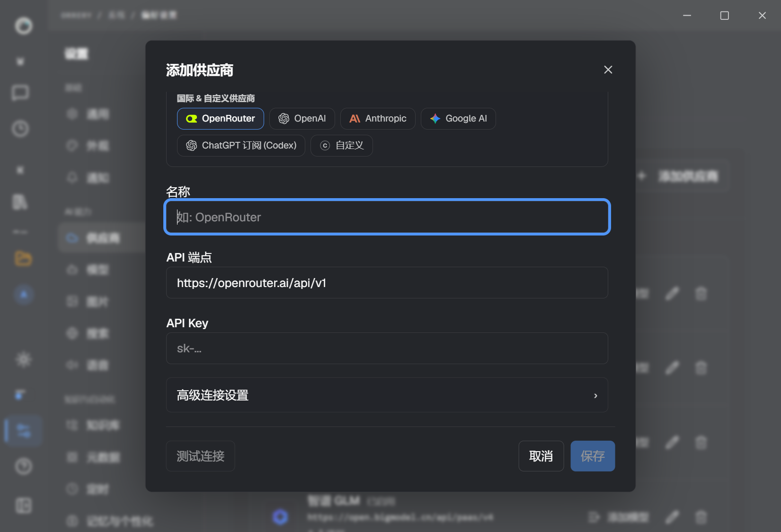Click the blue circular icon in left sidebar
The width and height of the screenshot is (781, 532).
click(24, 294)
